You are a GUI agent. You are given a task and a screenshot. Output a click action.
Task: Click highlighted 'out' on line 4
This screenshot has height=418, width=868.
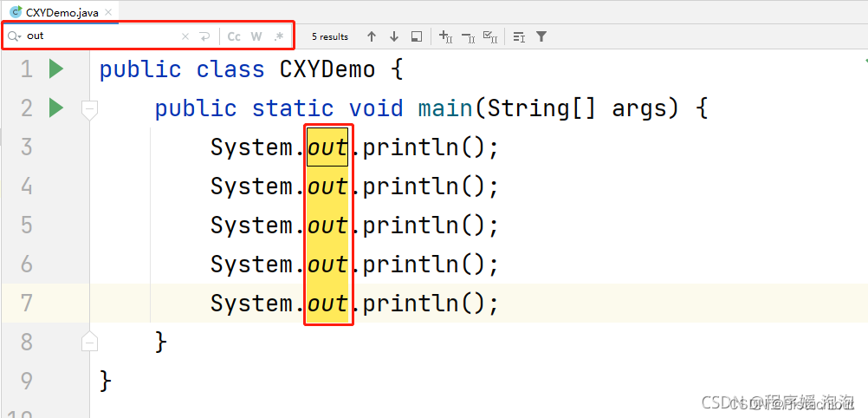coord(327,186)
